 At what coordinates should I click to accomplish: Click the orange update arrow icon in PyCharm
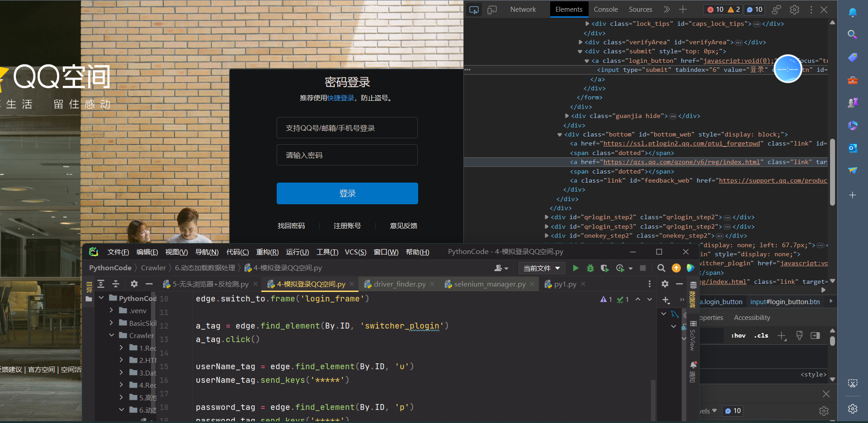[676, 268]
